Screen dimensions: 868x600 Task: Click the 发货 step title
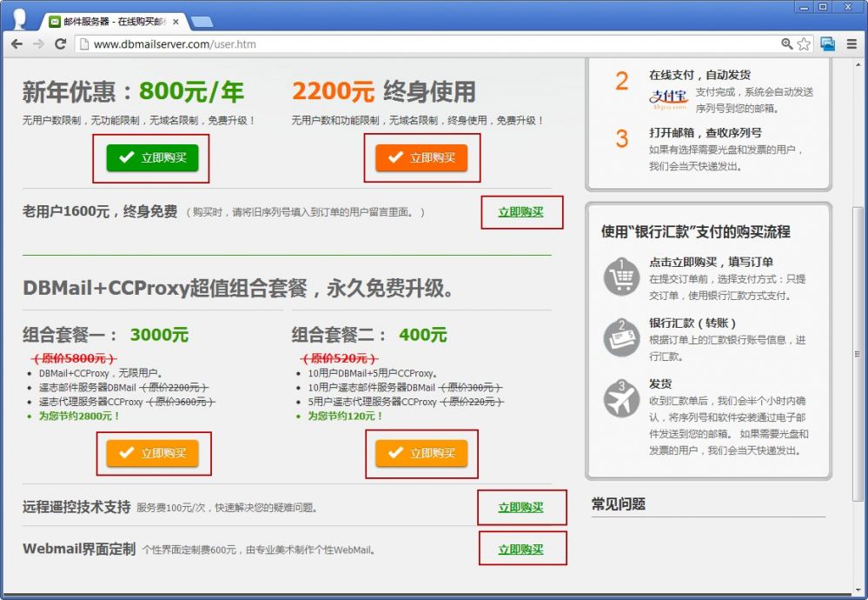tap(660, 384)
